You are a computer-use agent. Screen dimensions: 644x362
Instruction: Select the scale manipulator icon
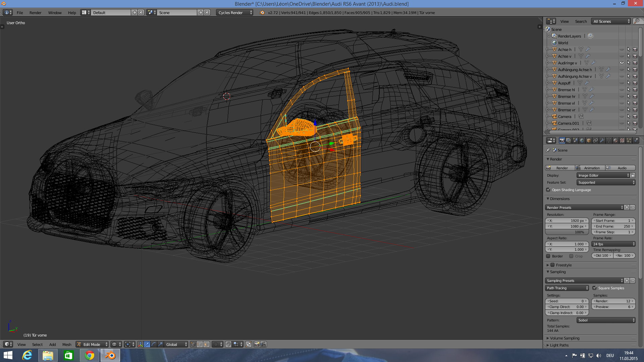pos(160,344)
